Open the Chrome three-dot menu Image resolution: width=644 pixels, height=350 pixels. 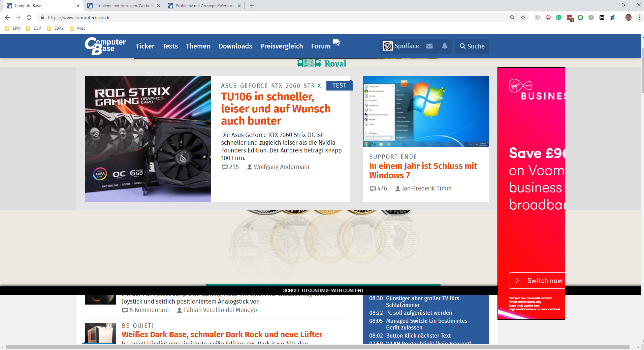(639, 17)
